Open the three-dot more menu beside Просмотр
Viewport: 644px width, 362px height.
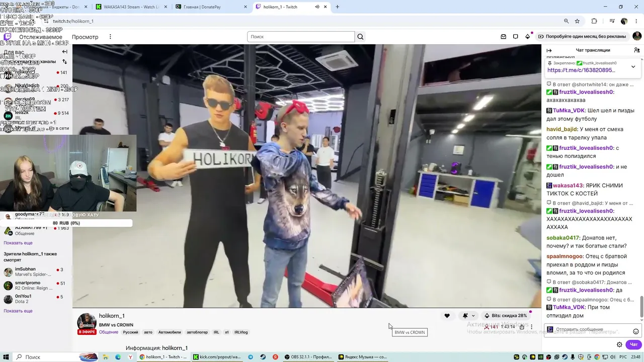tap(110, 37)
